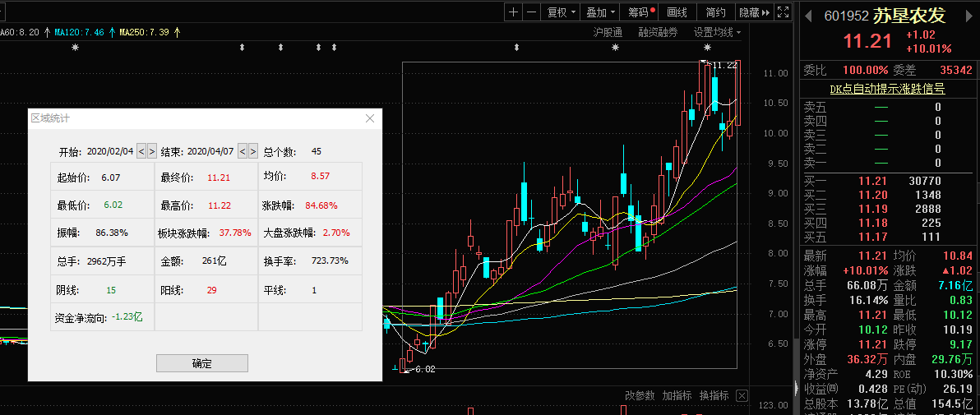980x415 pixels.
Task: Click 确定 to confirm the dialog
Action: tap(201, 363)
